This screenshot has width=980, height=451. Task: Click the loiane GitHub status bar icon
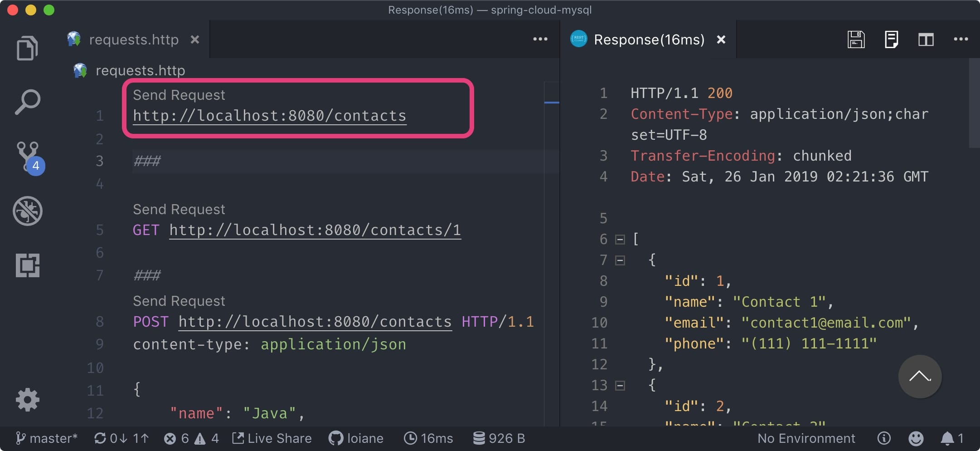356,438
